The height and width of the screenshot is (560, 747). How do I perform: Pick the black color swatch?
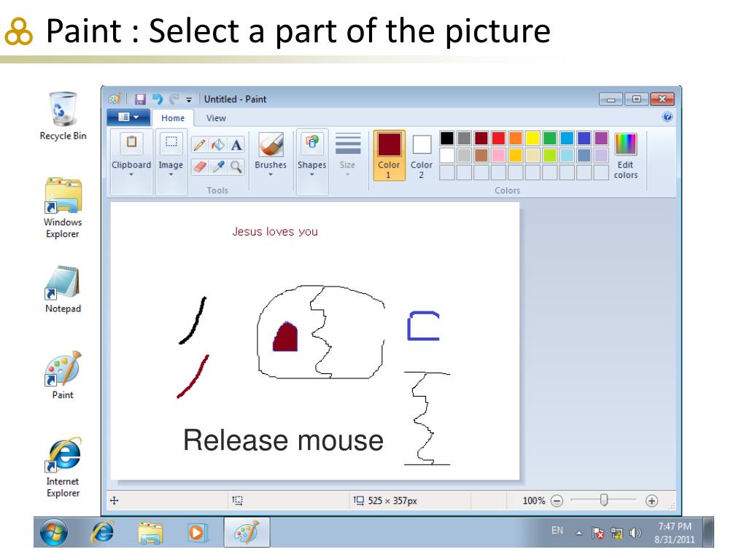(447, 138)
